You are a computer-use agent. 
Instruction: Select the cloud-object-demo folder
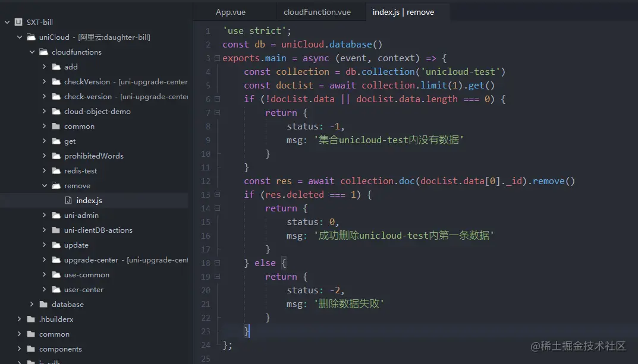click(98, 111)
